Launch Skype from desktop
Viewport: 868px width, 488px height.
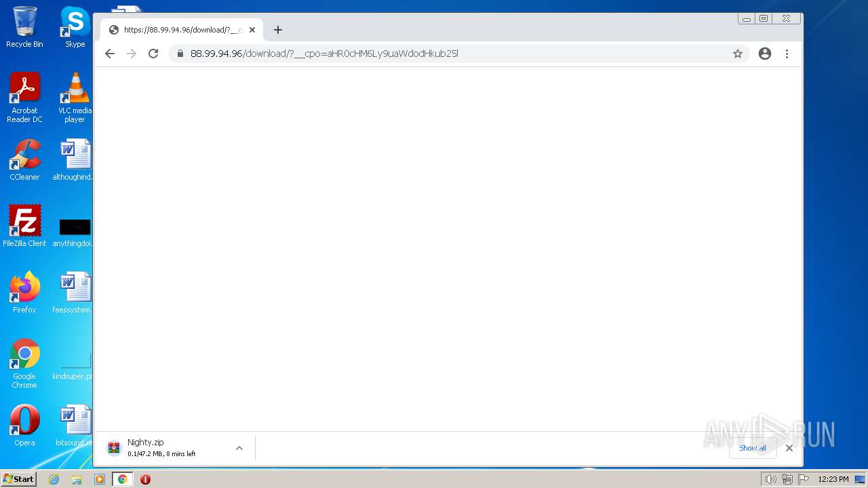[75, 27]
